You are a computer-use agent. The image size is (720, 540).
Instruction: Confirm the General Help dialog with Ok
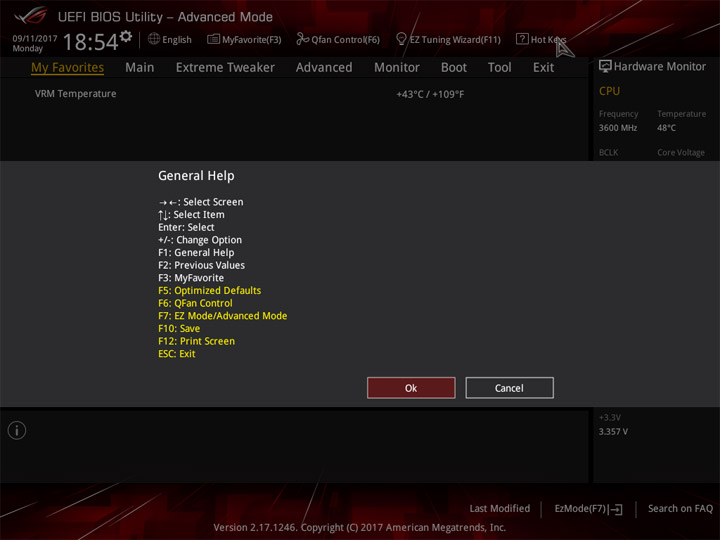point(411,388)
